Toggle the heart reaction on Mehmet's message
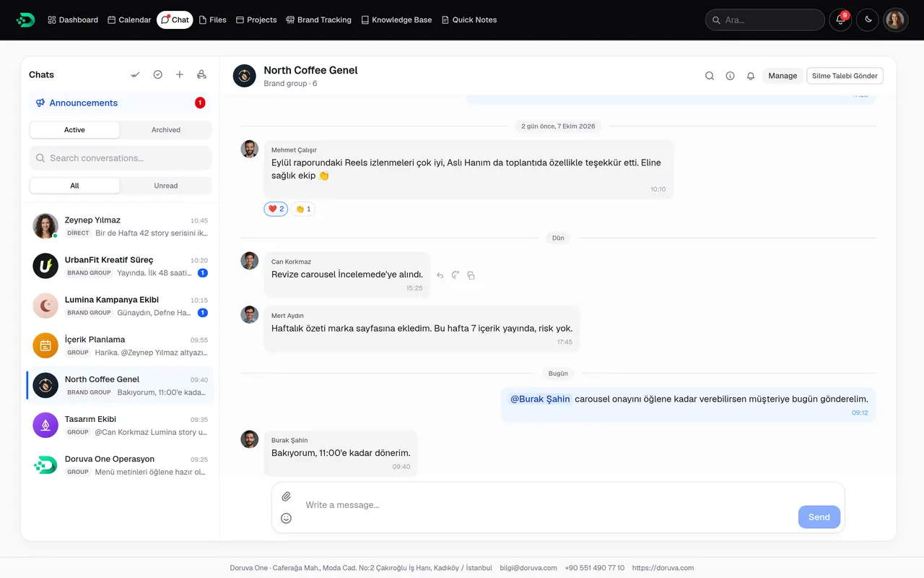Screen dimensions: 924x578 [276, 209]
